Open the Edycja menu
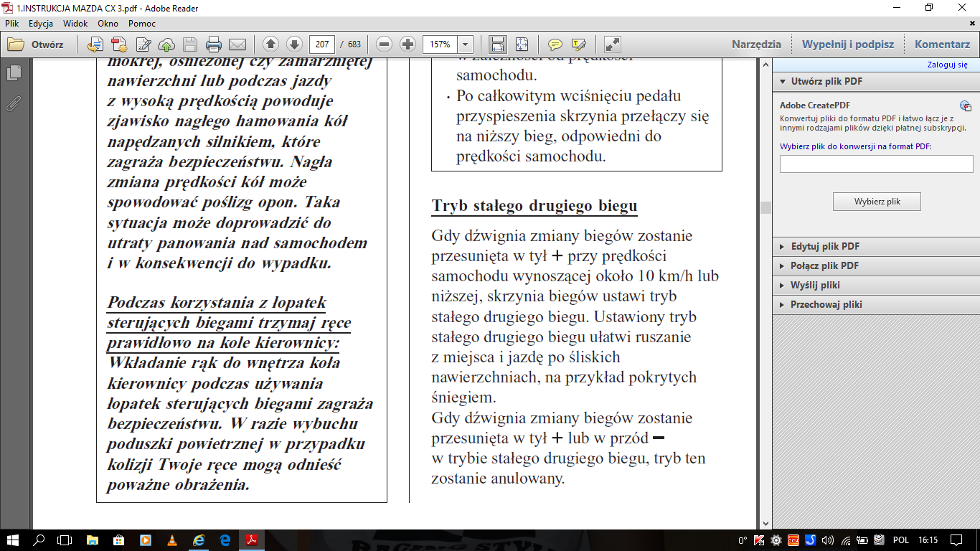980x551 pixels. pyautogui.click(x=41, y=23)
